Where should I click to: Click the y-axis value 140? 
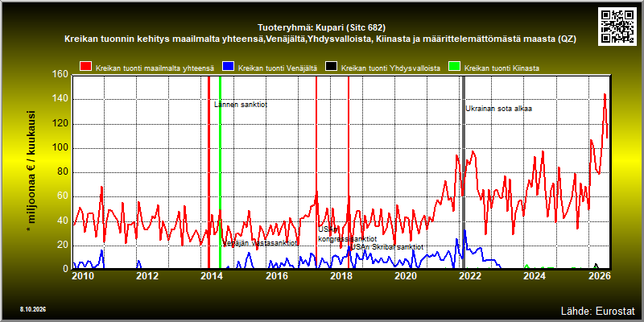[x=60, y=99]
